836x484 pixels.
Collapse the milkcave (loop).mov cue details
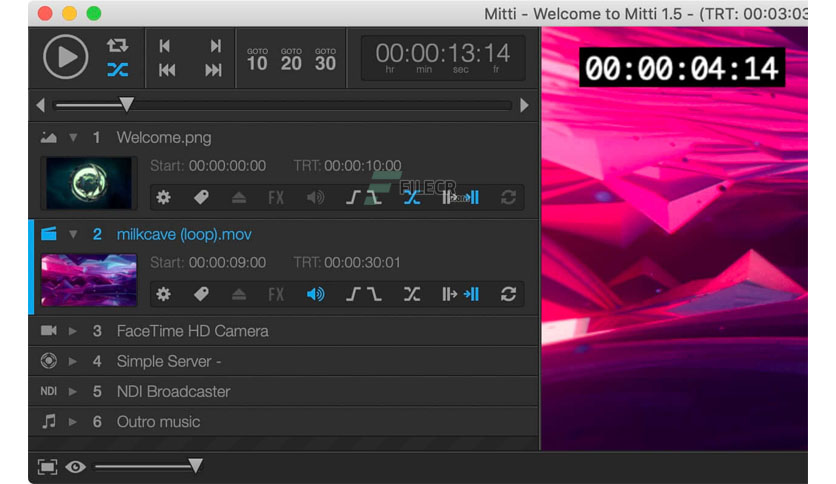73,235
